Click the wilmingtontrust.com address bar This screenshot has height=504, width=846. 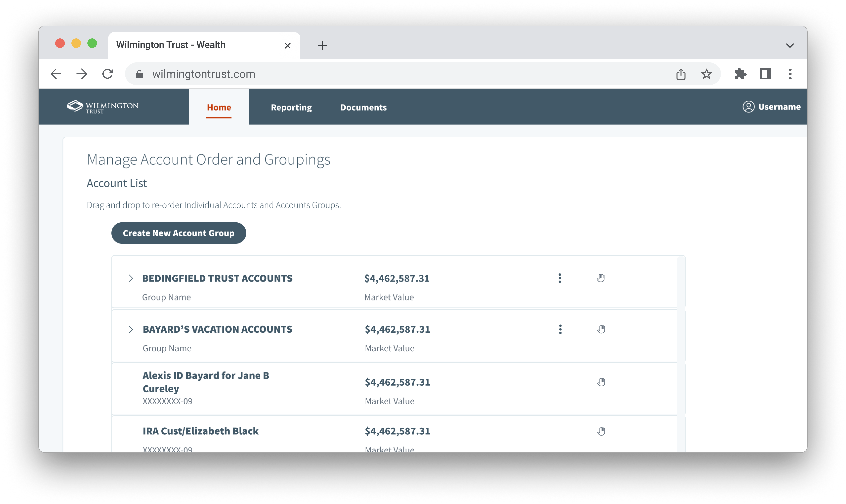coord(423,74)
